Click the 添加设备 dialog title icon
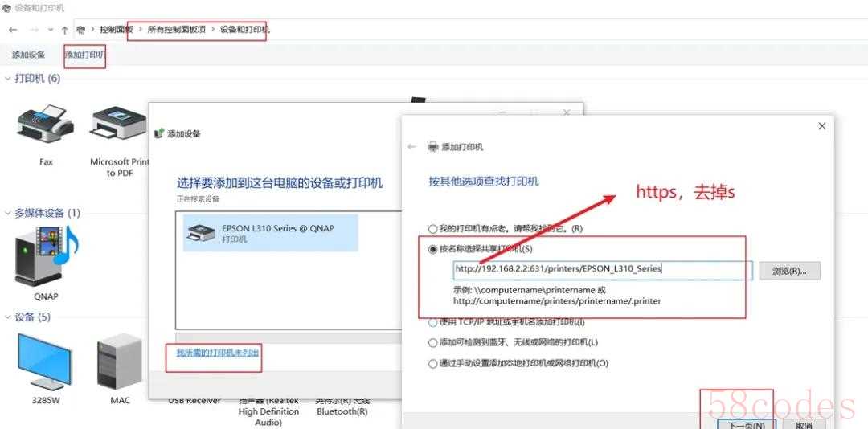868x429 pixels. click(x=159, y=133)
